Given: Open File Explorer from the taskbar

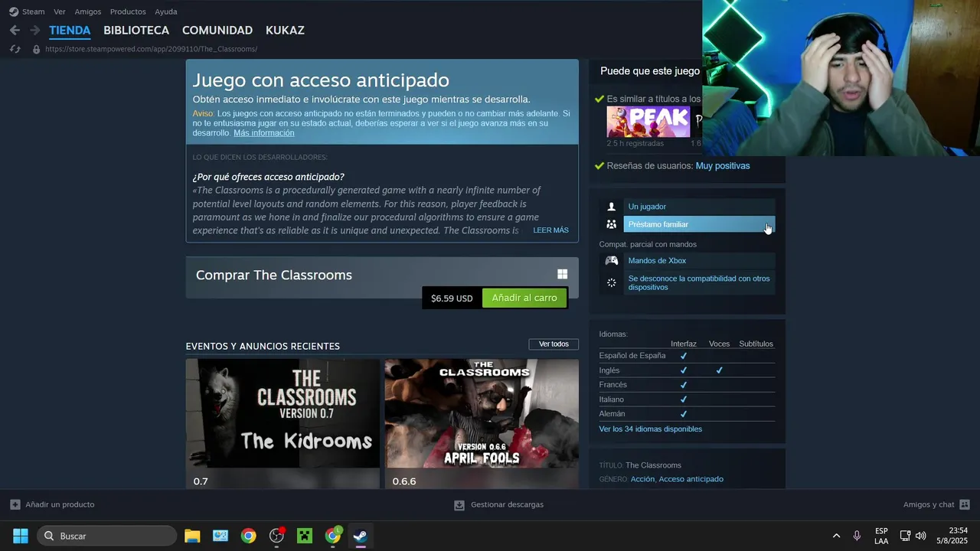Looking at the screenshot, I should click(192, 536).
